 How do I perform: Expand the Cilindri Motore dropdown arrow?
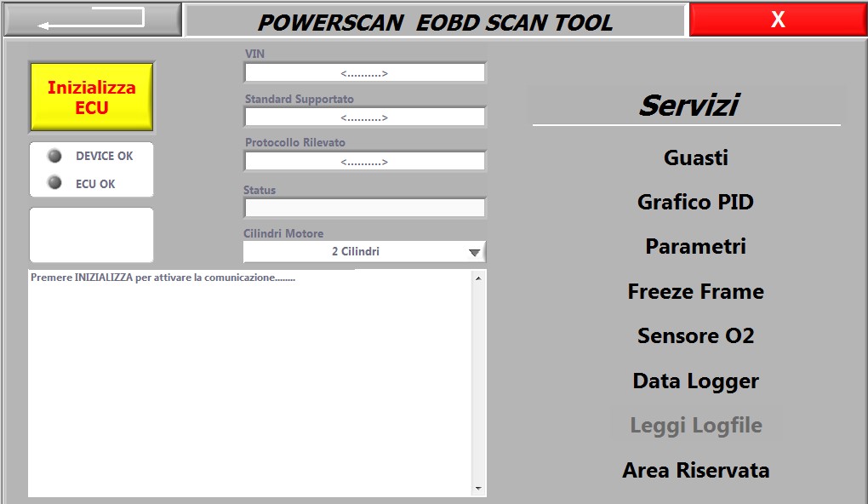(x=474, y=252)
